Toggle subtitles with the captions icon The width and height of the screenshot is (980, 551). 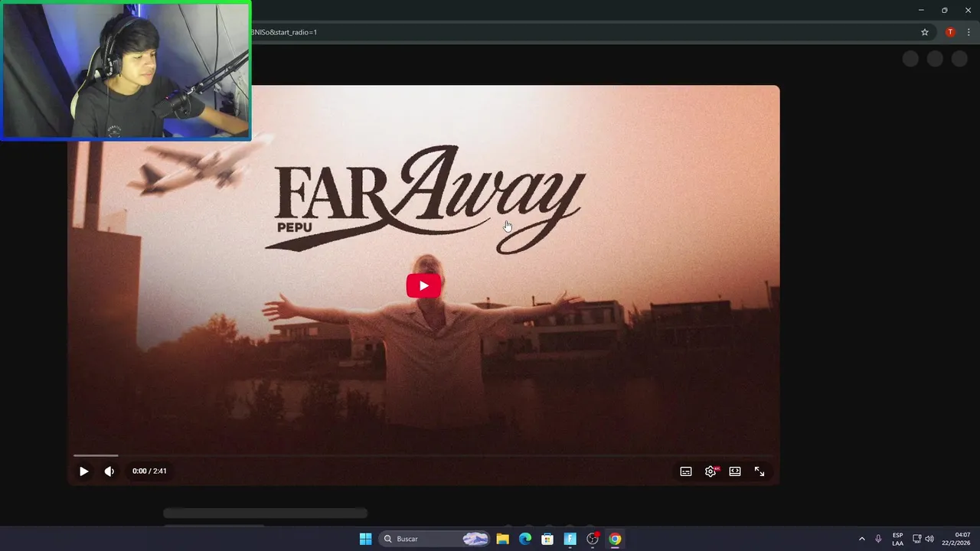point(686,471)
